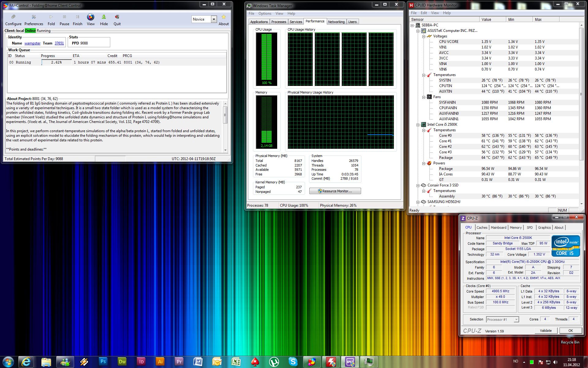The width and height of the screenshot is (588, 368).
Task: Open Windows Explorer folder taskbar icon
Action: pyautogui.click(x=46, y=362)
